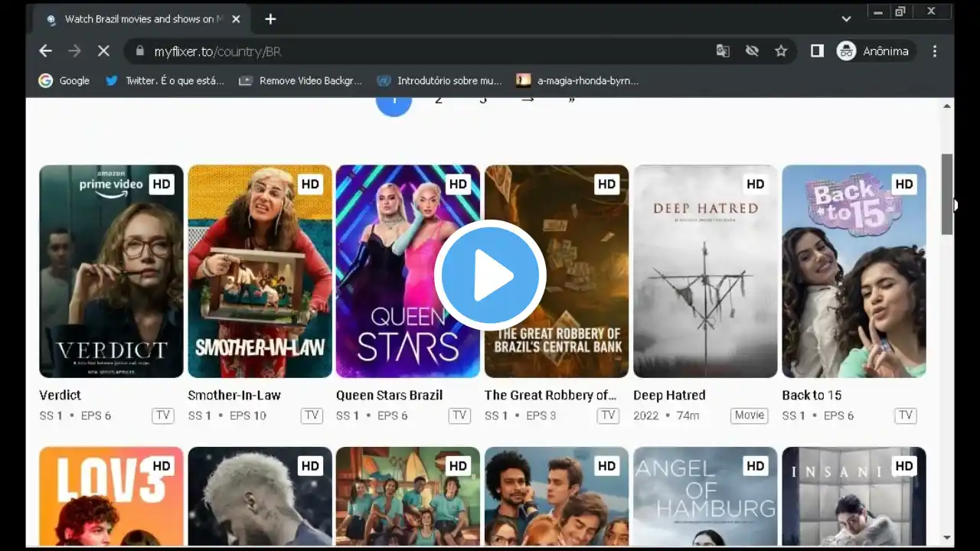The height and width of the screenshot is (551, 980).
Task: Open the a-magia-rhonda-byrn... bookmark
Action: click(577, 80)
